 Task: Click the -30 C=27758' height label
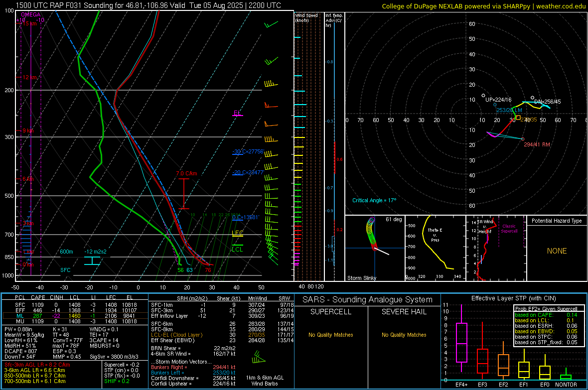click(x=248, y=151)
